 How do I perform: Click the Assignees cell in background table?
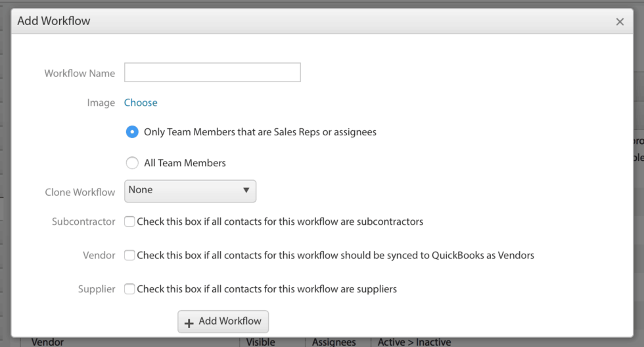334,342
